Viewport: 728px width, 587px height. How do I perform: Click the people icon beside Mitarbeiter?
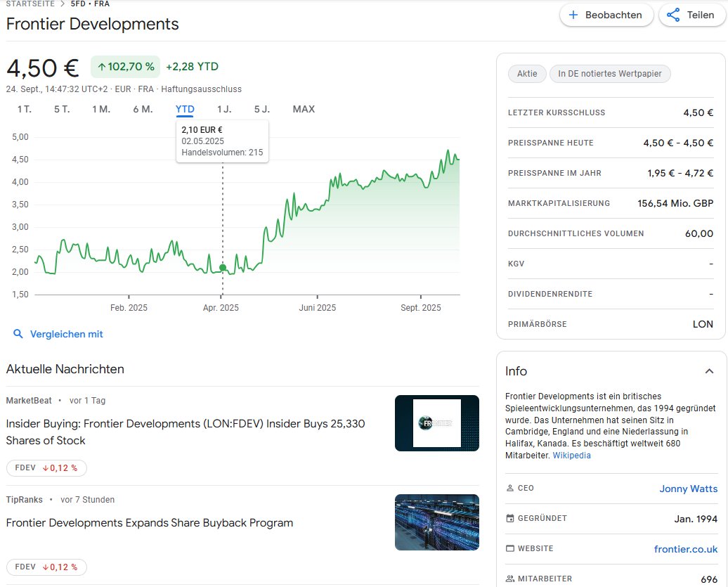tap(509, 579)
